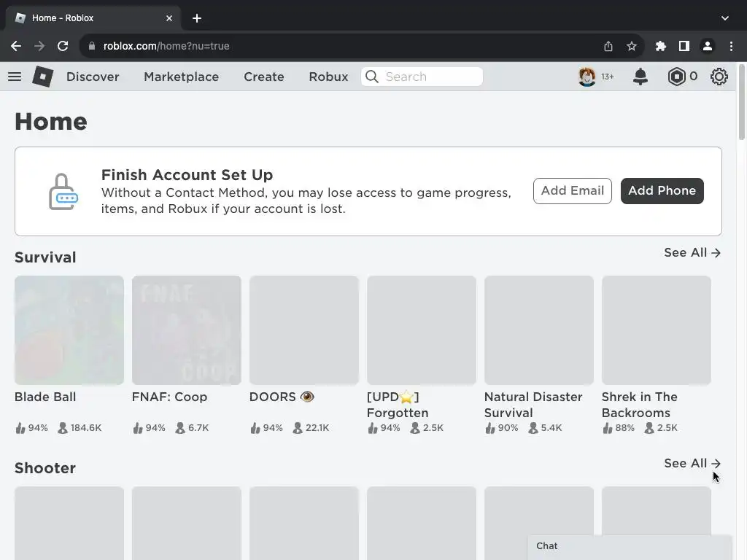Open Shrek in The Backrooms thumbnail

tap(656, 330)
